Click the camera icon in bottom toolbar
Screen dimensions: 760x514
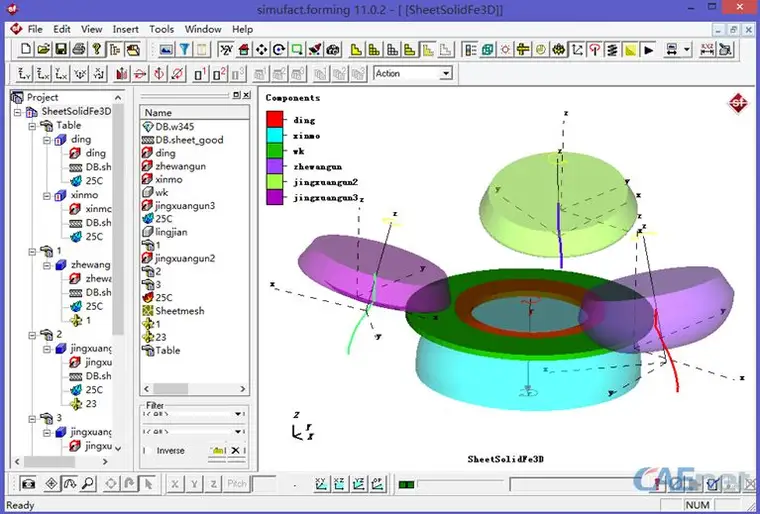point(28,483)
